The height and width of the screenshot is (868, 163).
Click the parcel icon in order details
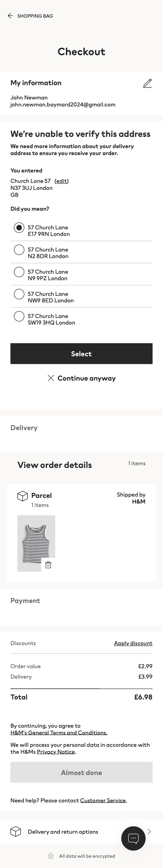(22, 496)
